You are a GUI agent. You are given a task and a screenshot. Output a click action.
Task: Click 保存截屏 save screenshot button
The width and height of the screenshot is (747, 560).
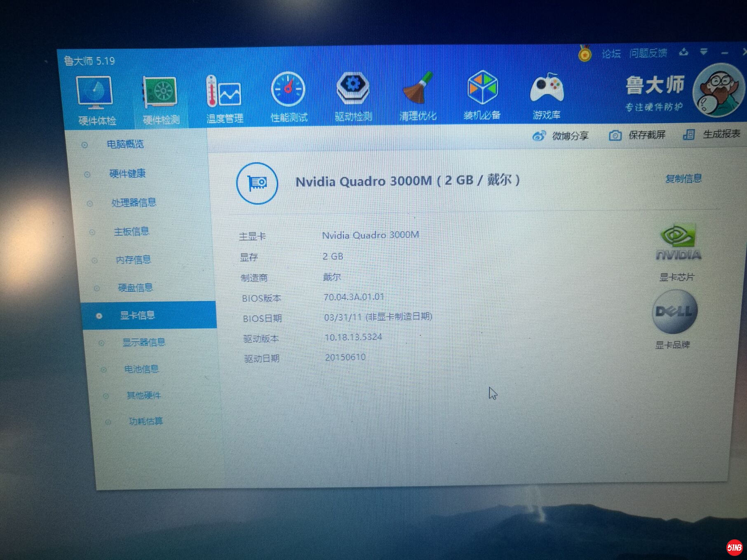[637, 135]
